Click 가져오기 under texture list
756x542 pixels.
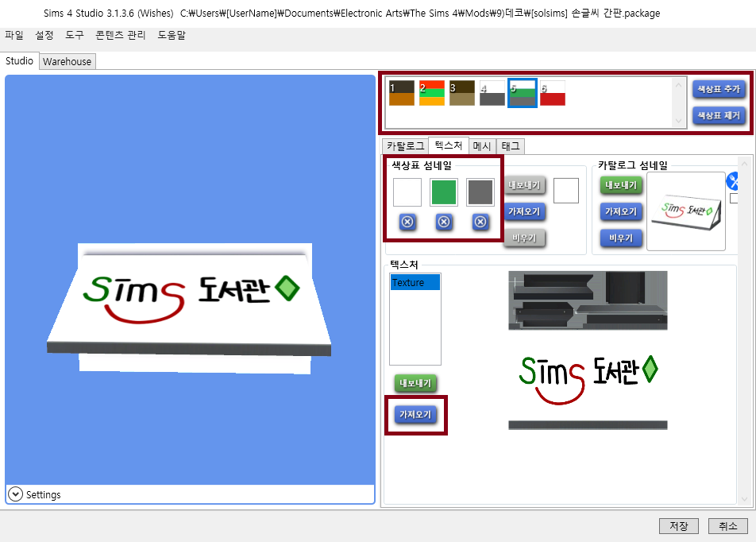point(415,415)
